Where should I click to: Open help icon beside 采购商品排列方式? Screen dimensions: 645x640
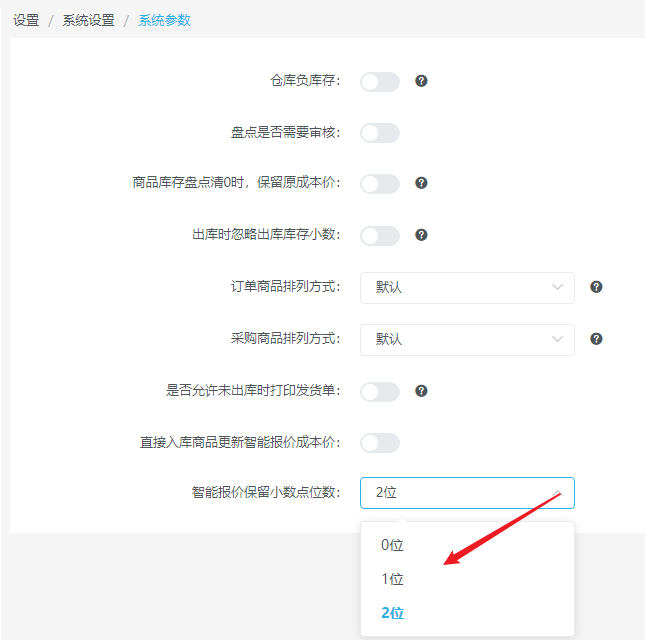coord(596,339)
